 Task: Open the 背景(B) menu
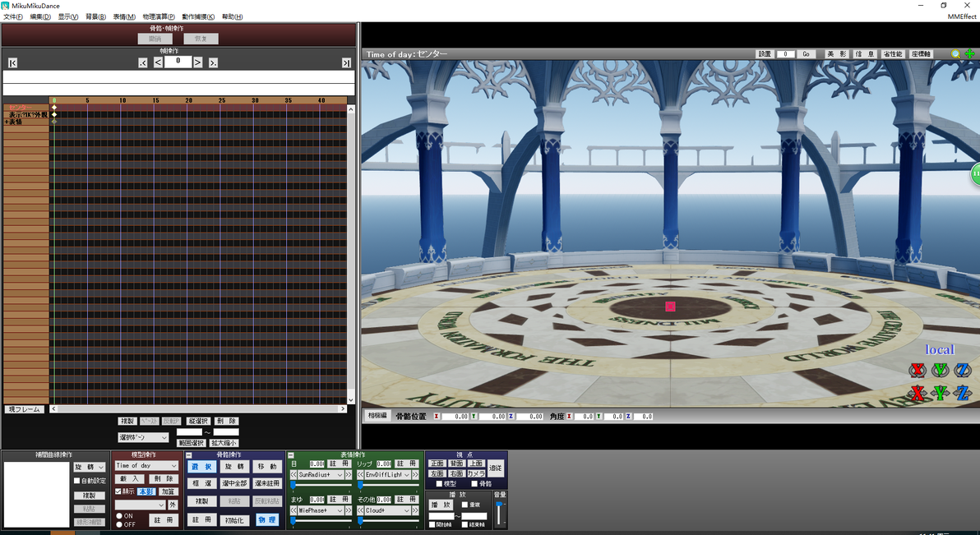coord(95,17)
